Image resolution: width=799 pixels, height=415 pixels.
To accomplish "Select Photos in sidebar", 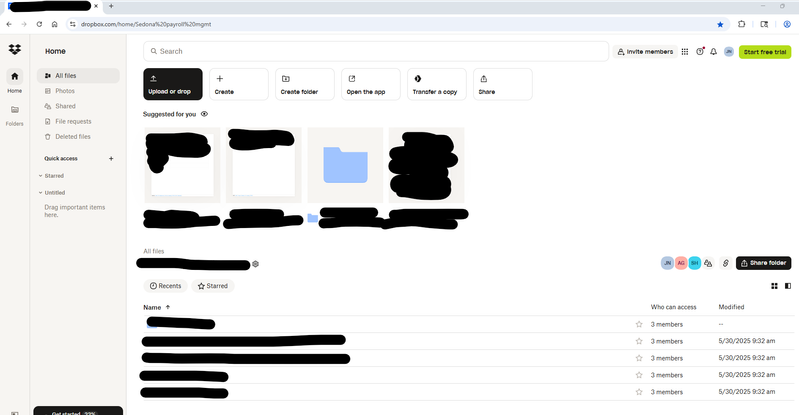I will 78,91.
